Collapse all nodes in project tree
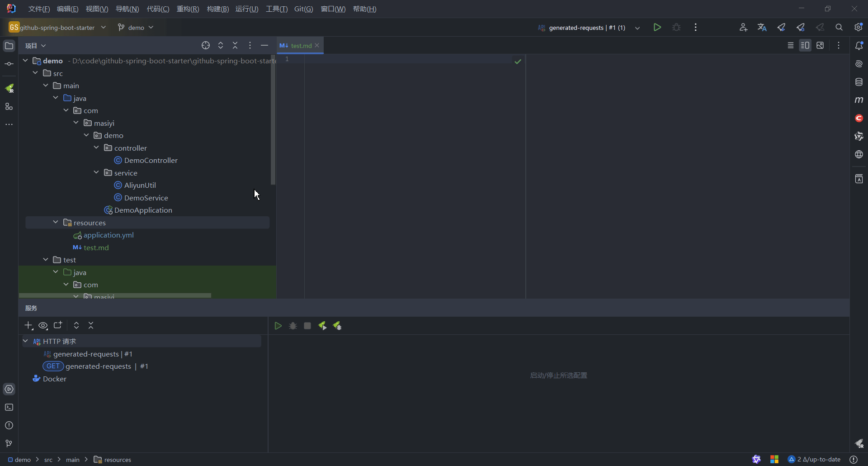Image resolution: width=868 pixels, height=466 pixels. (235, 45)
